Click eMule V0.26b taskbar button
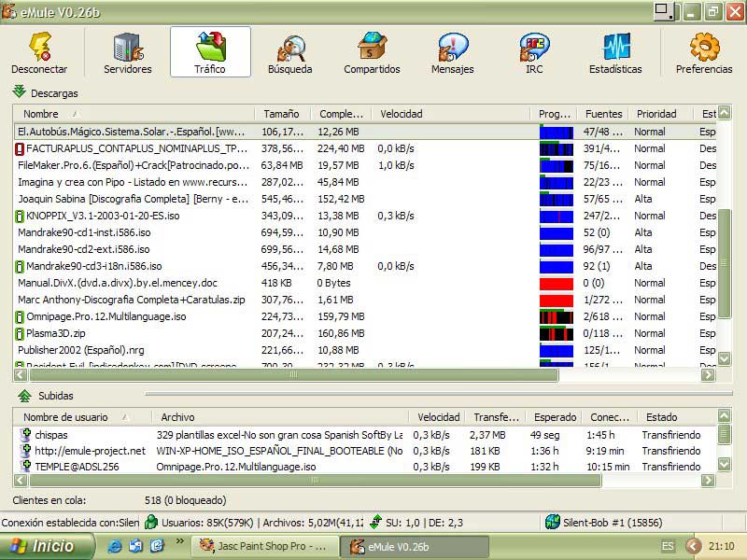This screenshot has width=747, height=560. point(415,546)
